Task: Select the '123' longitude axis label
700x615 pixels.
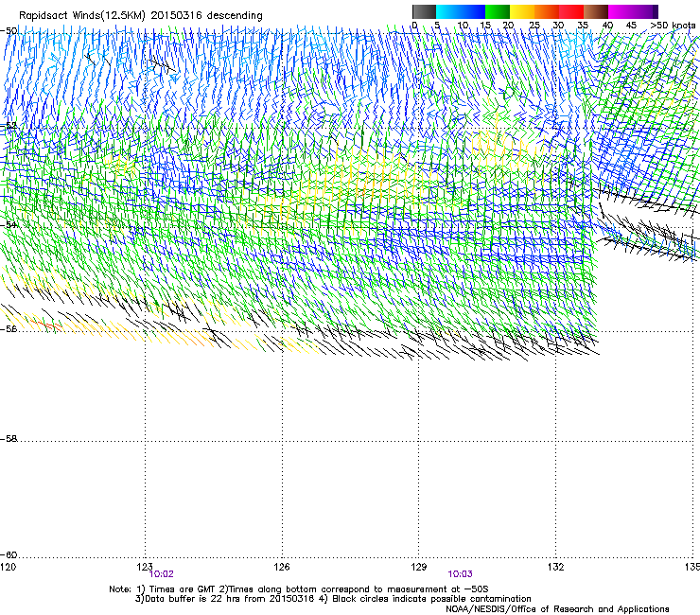Action: click(145, 567)
